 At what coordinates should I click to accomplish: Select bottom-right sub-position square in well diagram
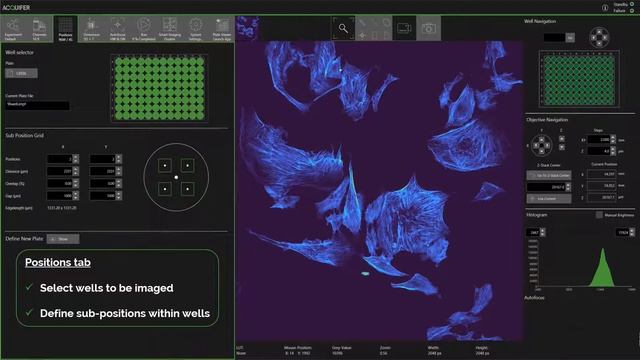click(187, 189)
